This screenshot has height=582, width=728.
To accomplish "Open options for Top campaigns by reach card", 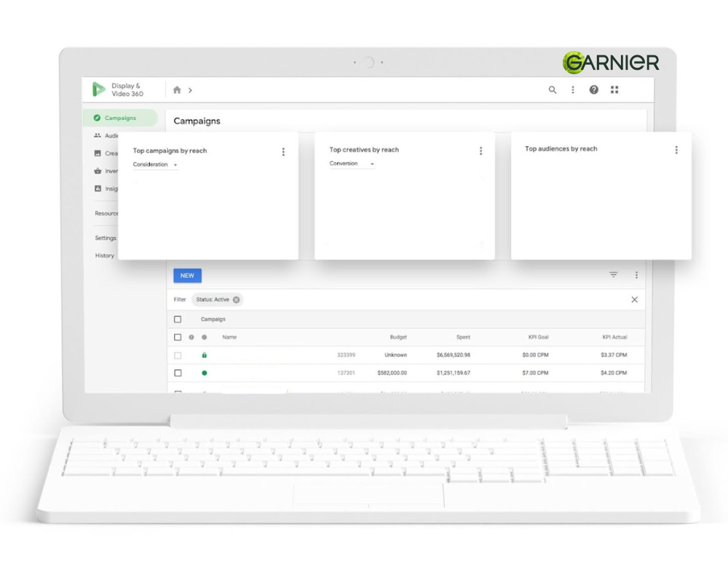I will pyautogui.click(x=283, y=152).
